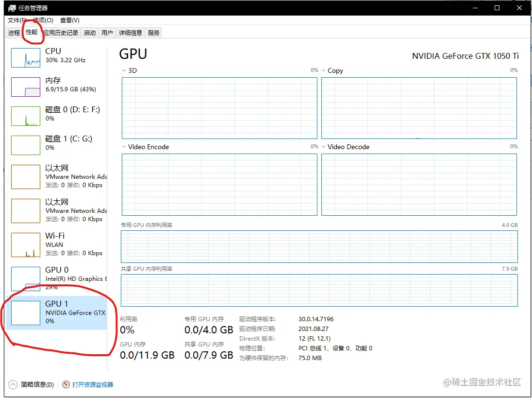Click the NVIDIA GeForce GTX 1050 Ti heading

[x=465, y=56]
